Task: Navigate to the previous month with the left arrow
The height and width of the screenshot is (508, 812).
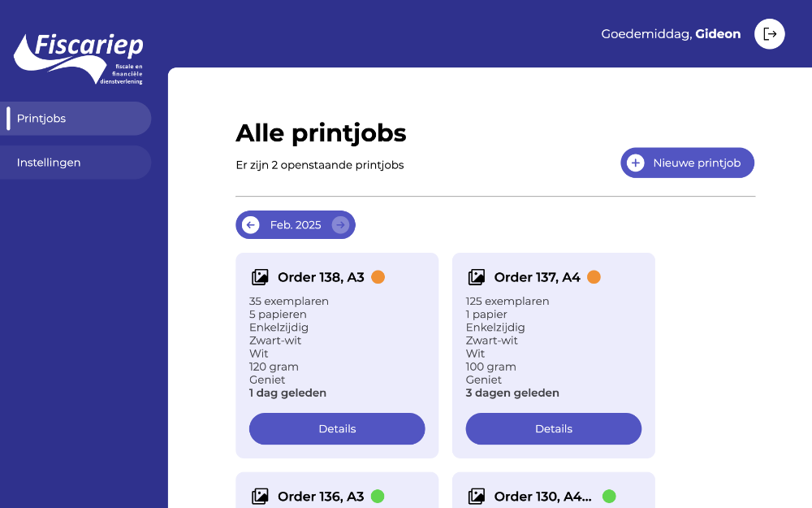Action: tap(250, 224)
